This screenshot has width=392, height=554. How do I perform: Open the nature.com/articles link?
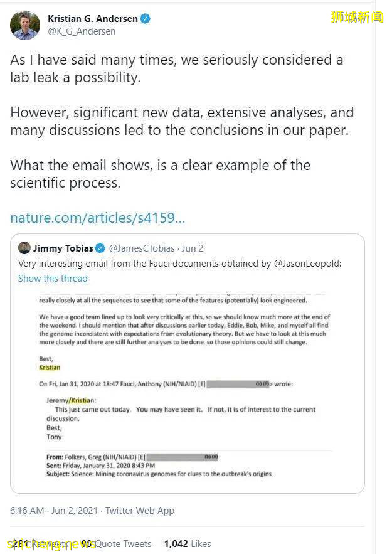click(x=97, y=218)
